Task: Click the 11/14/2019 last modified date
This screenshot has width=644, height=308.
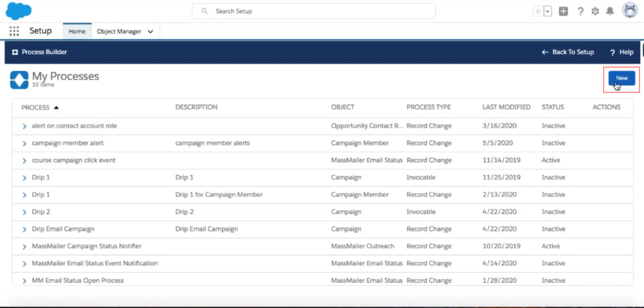Action: [x=501, y=160]
